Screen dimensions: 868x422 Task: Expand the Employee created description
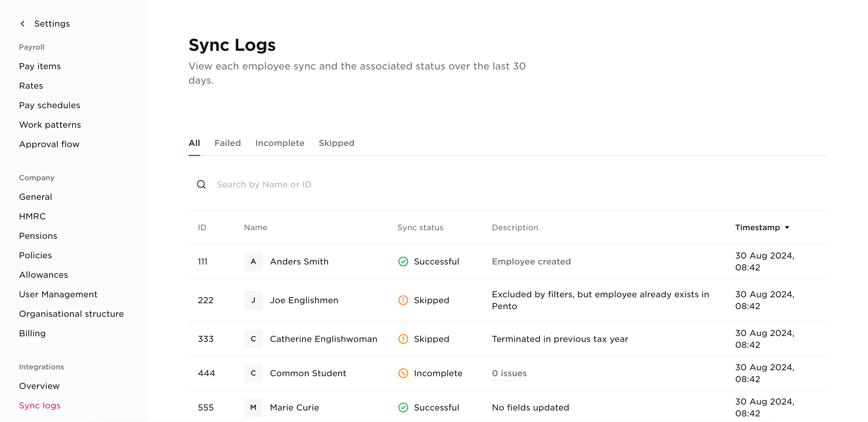point(531,262)
